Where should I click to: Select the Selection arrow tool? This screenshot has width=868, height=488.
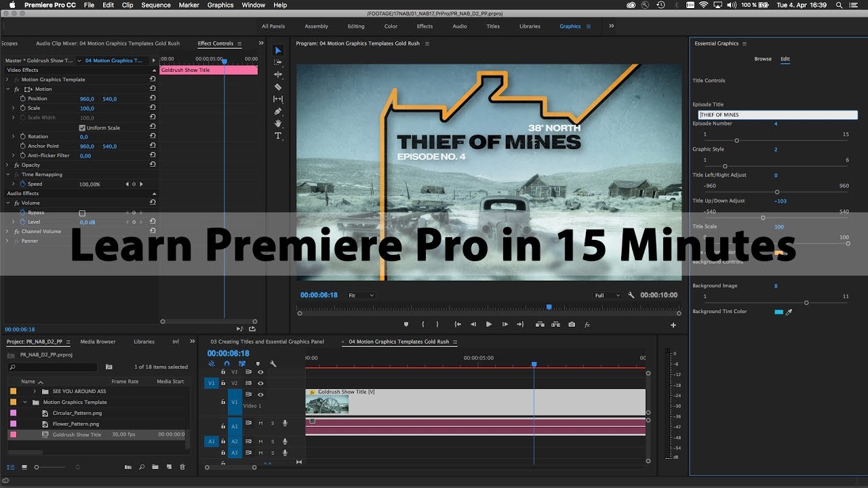[278, 50]
